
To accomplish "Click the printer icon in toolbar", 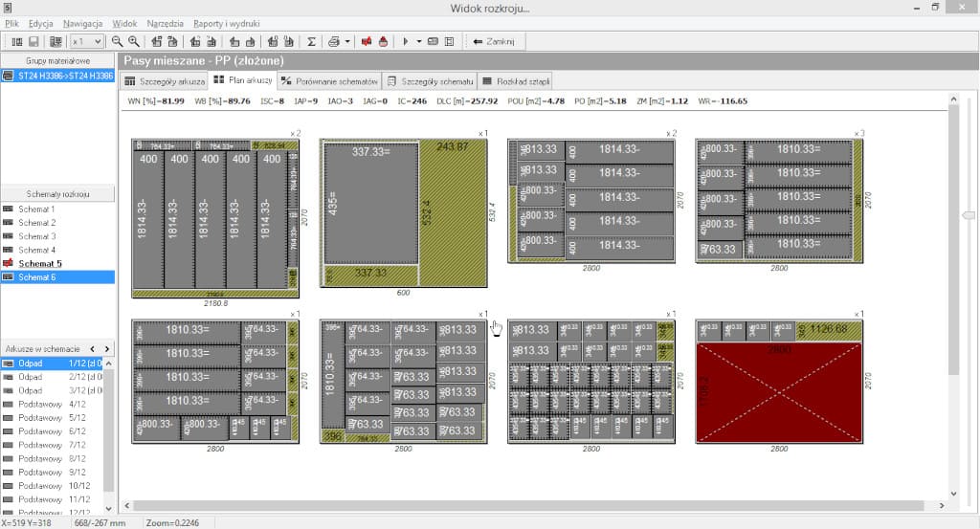I will (333, 41).
